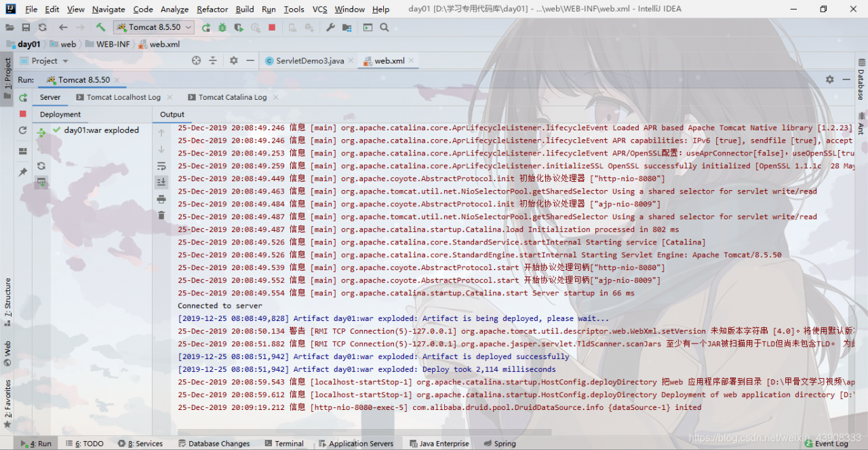Select the Server tab
This screenshot has width=868, height=450.
coord(50,97)
